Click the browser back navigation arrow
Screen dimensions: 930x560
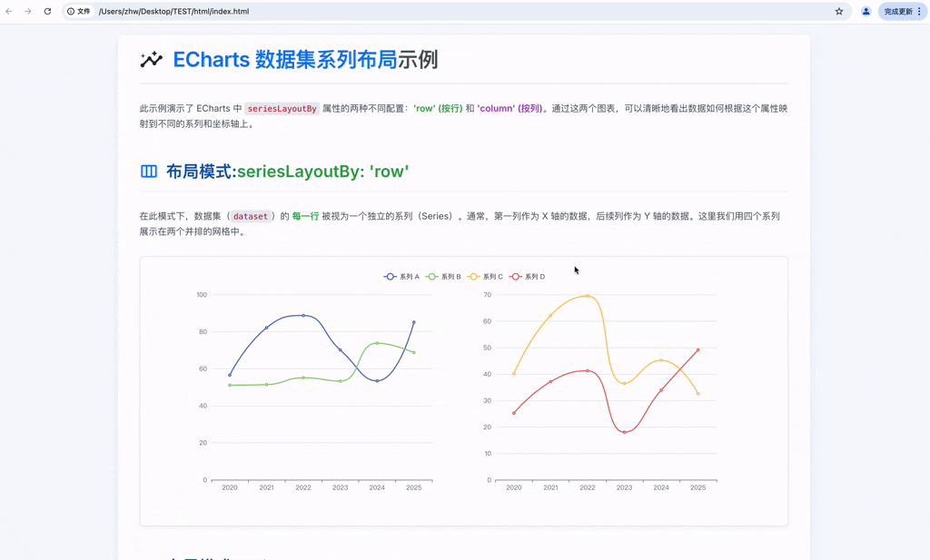click(x=9, y=12)
